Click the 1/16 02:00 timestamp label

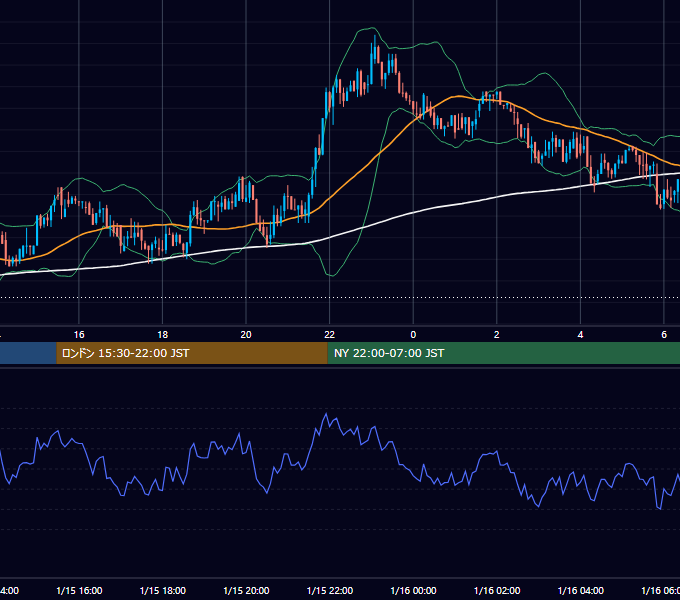coord(497,590)
